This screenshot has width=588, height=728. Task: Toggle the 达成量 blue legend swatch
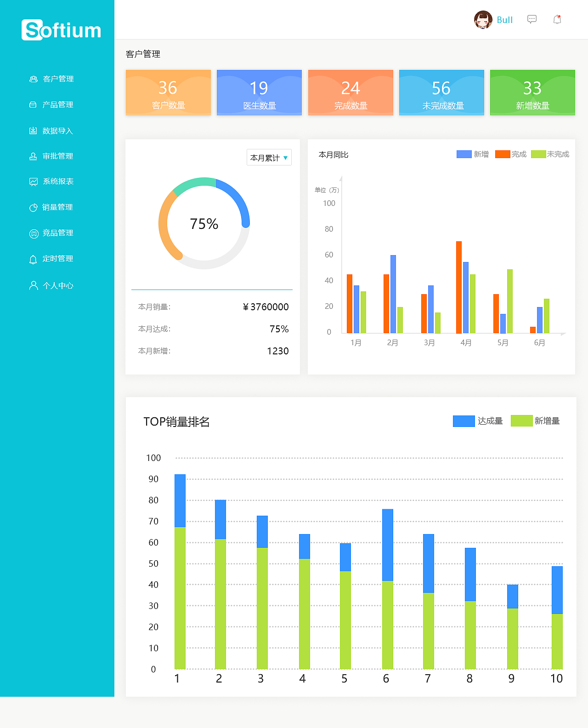464,421
